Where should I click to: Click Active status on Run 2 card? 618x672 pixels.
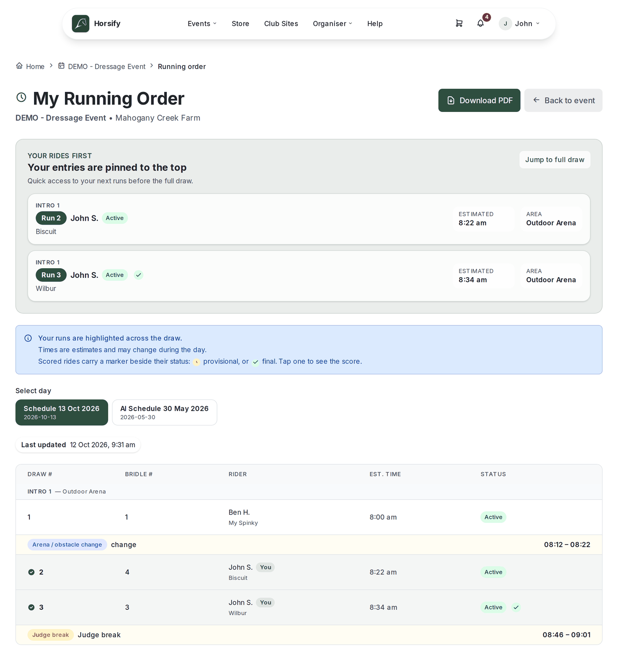115,218
